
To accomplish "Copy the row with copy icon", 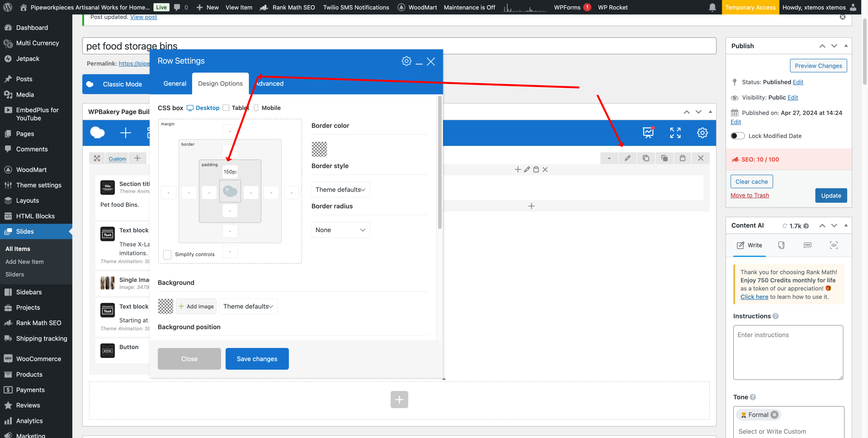I will (x=646, y=158).
